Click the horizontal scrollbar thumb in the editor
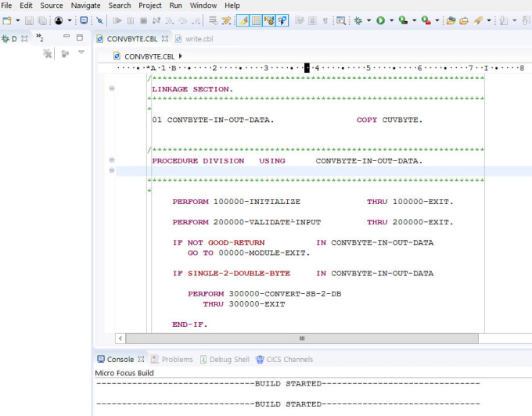 (x=302, y=339)
